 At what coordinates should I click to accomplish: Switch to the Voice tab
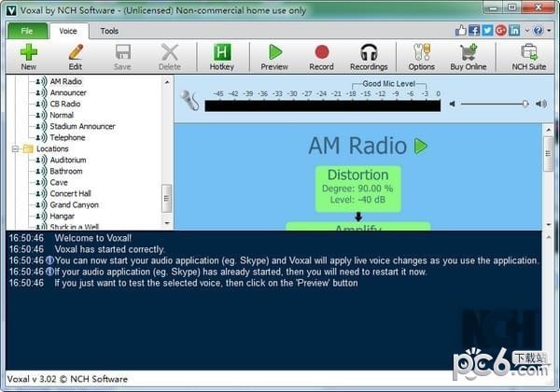point(68,31)
